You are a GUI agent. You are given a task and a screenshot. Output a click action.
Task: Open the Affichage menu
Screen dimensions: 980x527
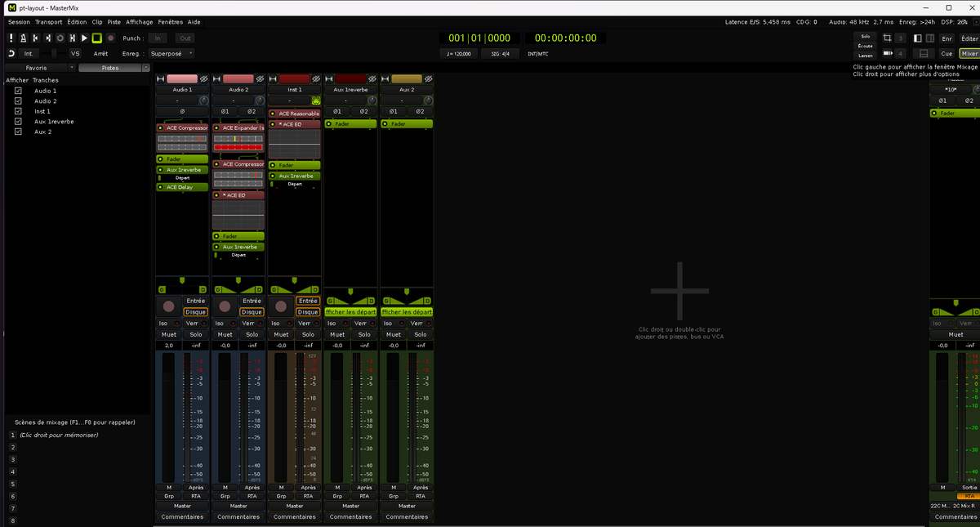(x=139, y=22)
